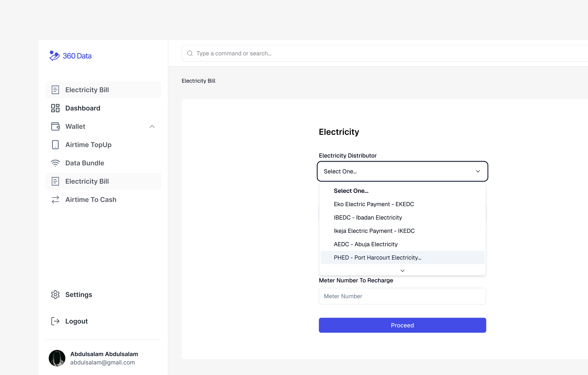This screenshot has width=588, height=375.
Task: Click the Airtime To Cash swap icon
Action: [x=55, y=200]
